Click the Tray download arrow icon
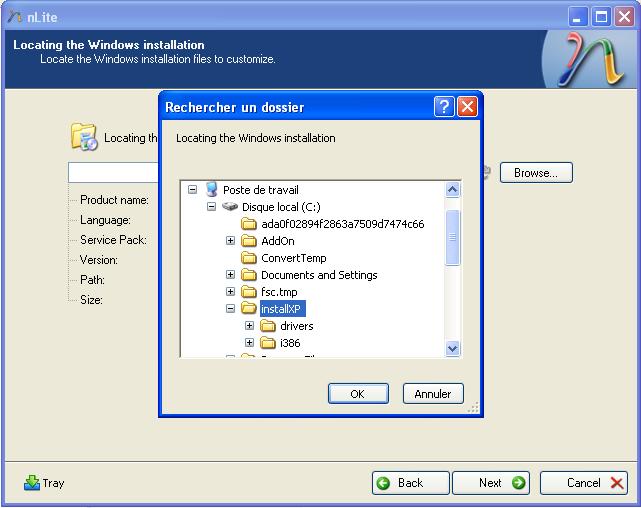Viewport: 641px width, 508px height. (32, 483)
